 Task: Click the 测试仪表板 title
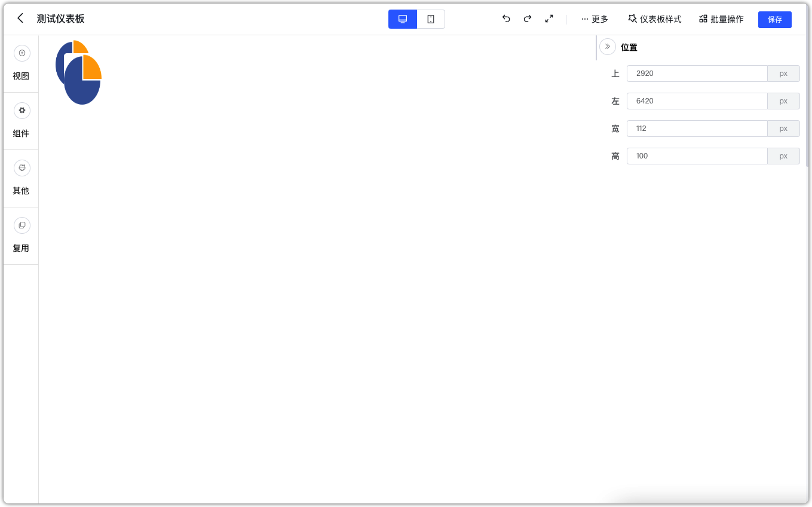click(x=60, y=19)
